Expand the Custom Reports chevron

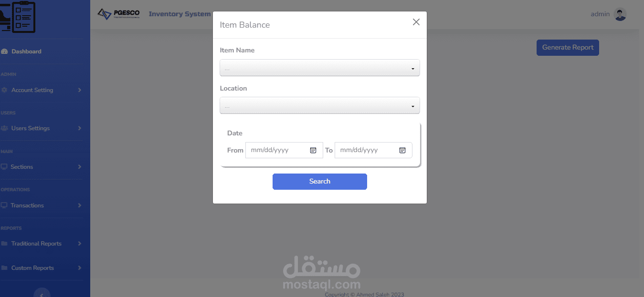pos(80,268)
